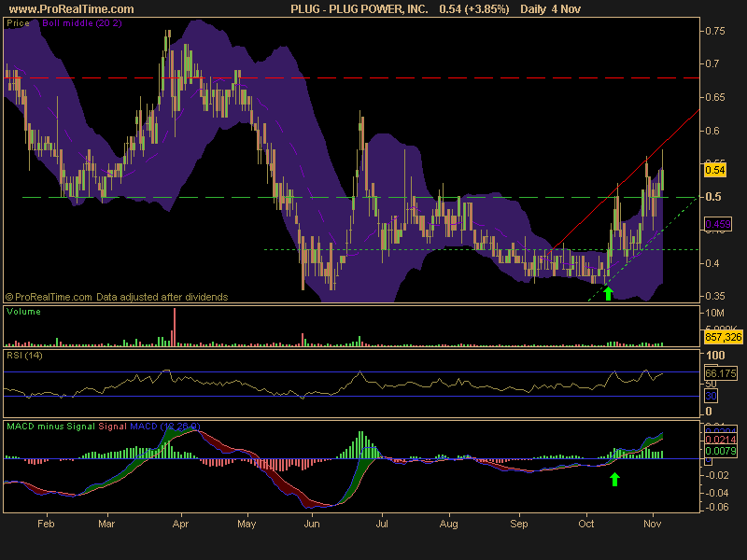Viewport: 747px width, 560px height.
Task: Click the Data adjusted after dividends note
Action: pyautogui.click(x=162, y=297)
